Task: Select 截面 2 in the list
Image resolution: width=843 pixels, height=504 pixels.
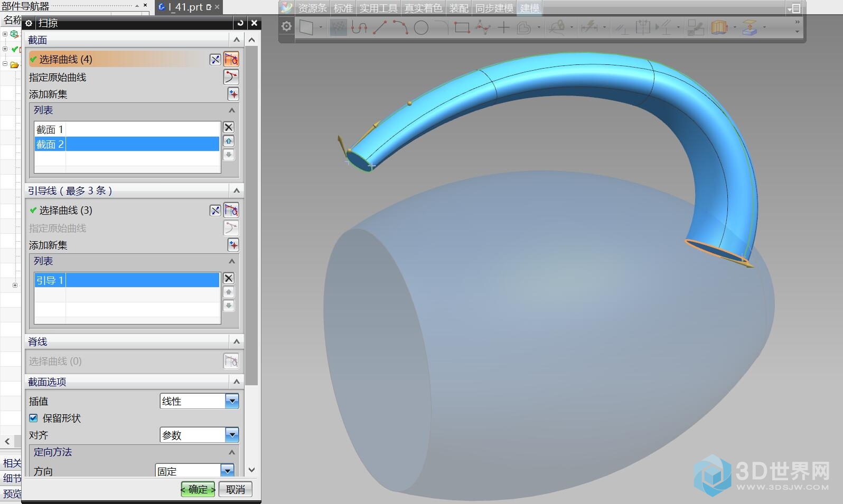Action: (x=127, y=144)
